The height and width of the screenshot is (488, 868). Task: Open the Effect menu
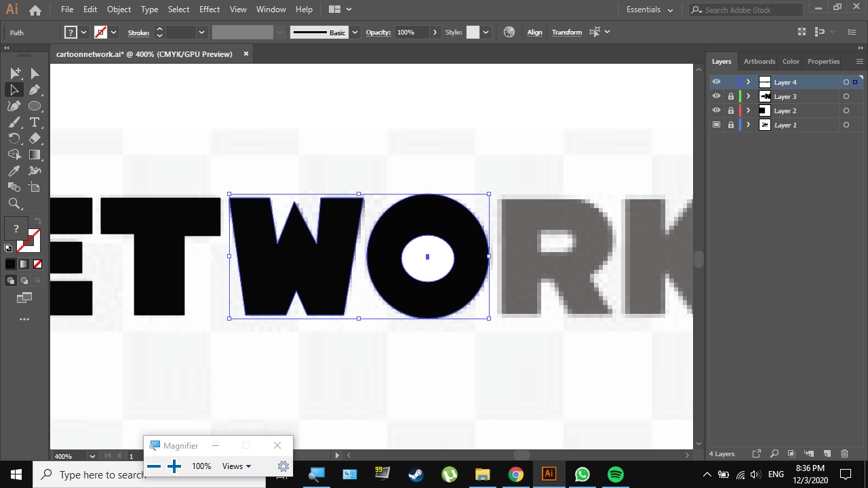pos(210,9)
